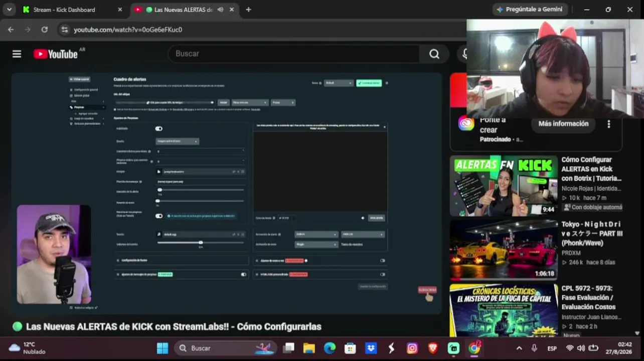The width and height of the screenshot is (644, 361).
Task: Click the speaker volume tray icon
Action: tap(581, 348)
